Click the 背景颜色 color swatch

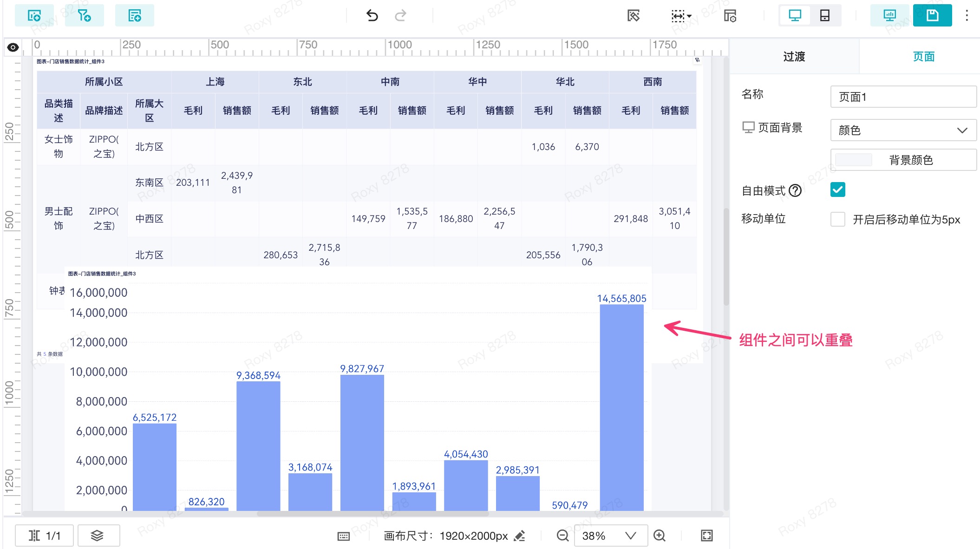[853, 160]
